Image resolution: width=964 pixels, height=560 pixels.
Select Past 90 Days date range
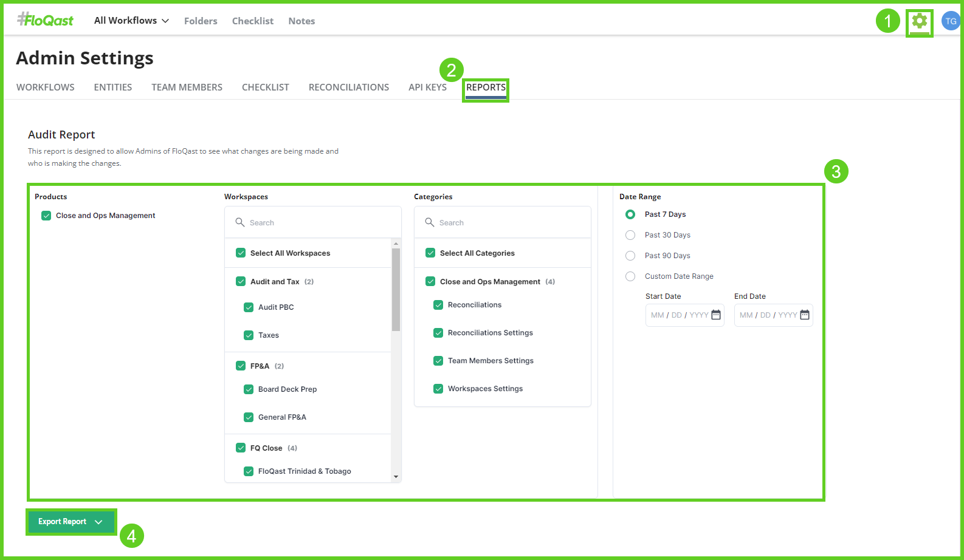click(x=630, y=256)
